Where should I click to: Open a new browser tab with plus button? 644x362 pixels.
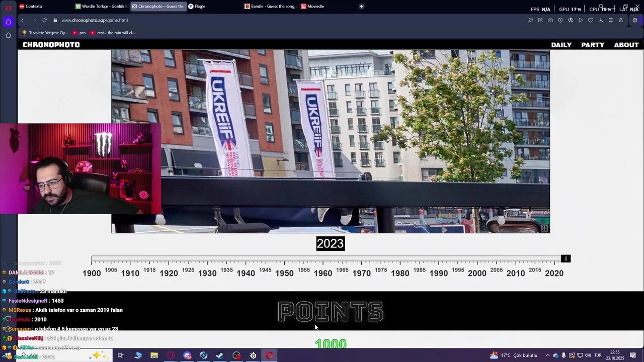coord(361,6)
